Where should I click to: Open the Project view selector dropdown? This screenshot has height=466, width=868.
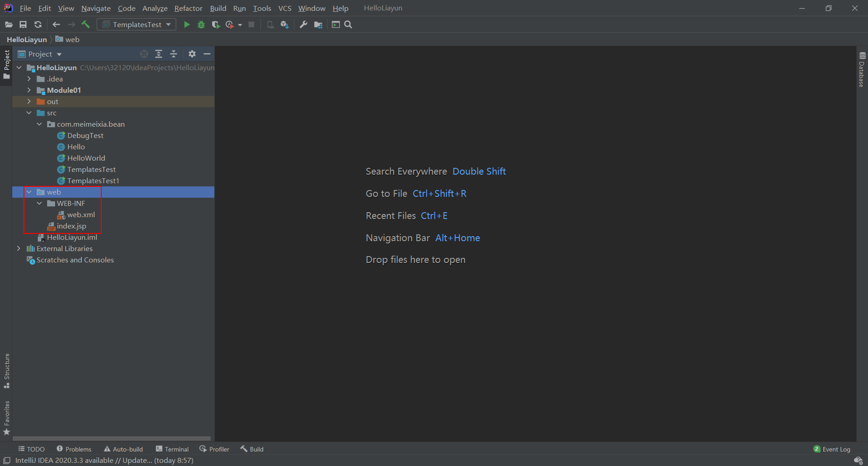pos(40,54)
